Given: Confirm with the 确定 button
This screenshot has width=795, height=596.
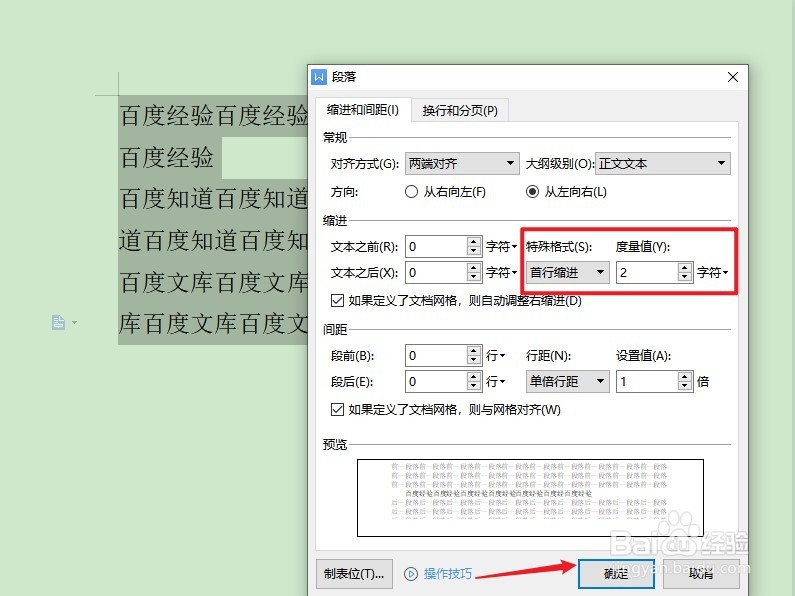Looking at the screenshot, I should (616, 574).
